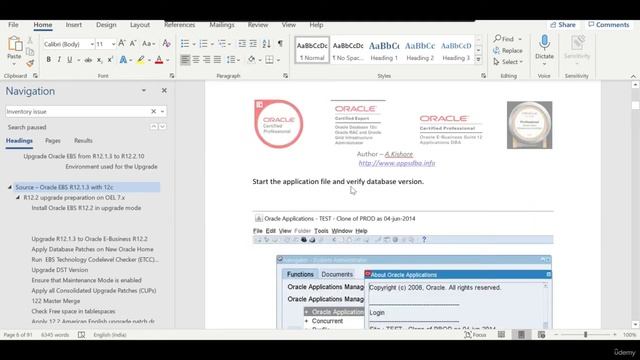Open the Review tab
This screenshot has height=360, width=640.
click(x=258, y=25)
